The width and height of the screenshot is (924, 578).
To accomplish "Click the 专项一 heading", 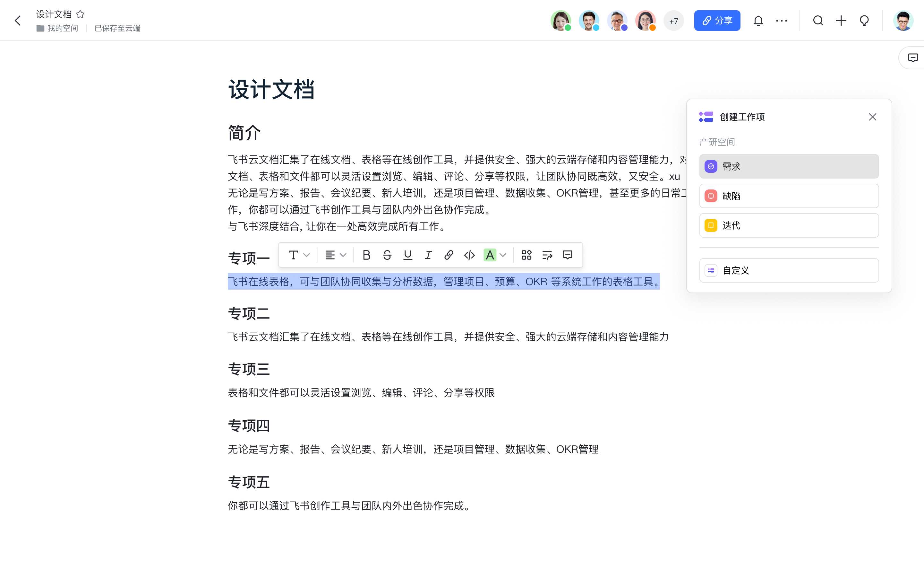I will pos(249,258).
